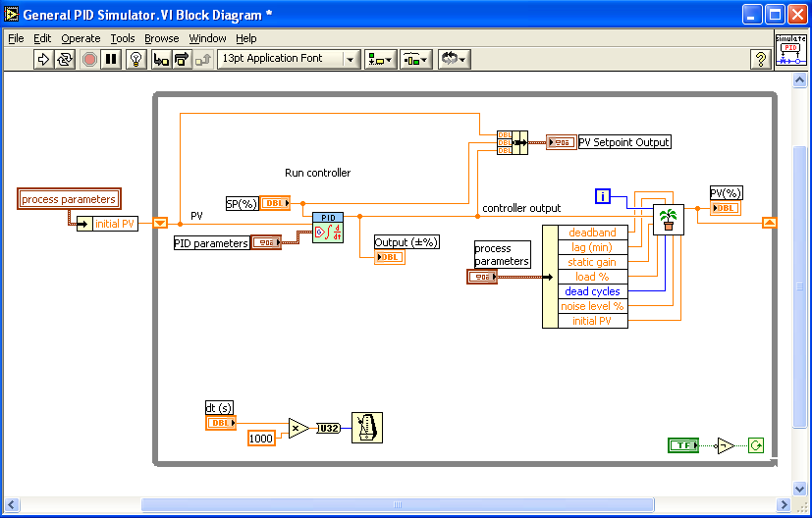
Task: Click the loop condition terminal
Action: 756,445
